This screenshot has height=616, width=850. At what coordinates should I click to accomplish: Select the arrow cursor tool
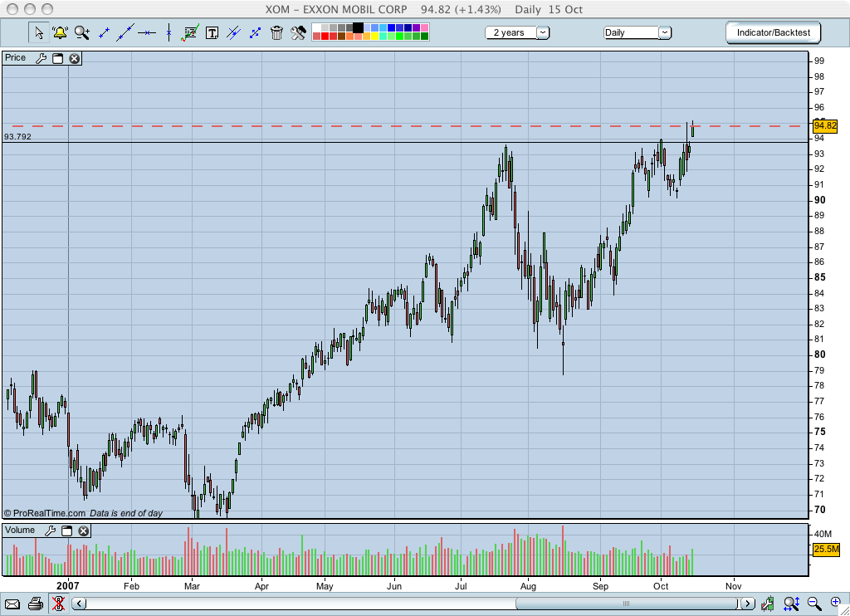click(38, 32)
